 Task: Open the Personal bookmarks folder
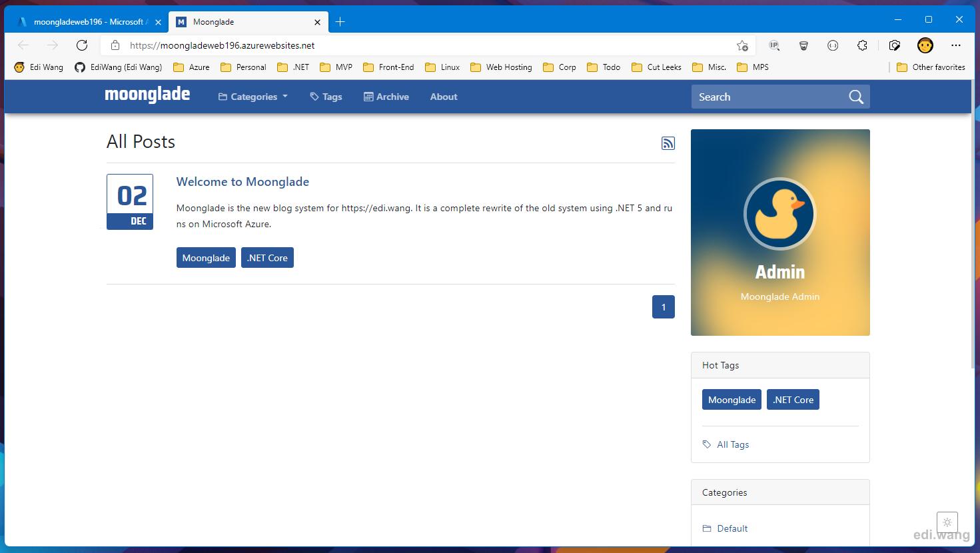[x=243, y=67]
